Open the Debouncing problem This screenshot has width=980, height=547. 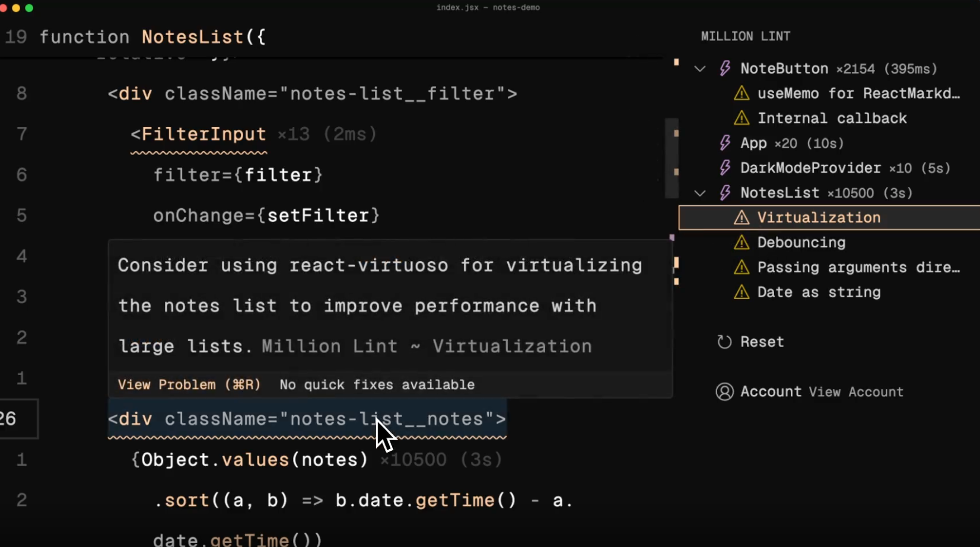pyautogui.click(x=801, y=243)
